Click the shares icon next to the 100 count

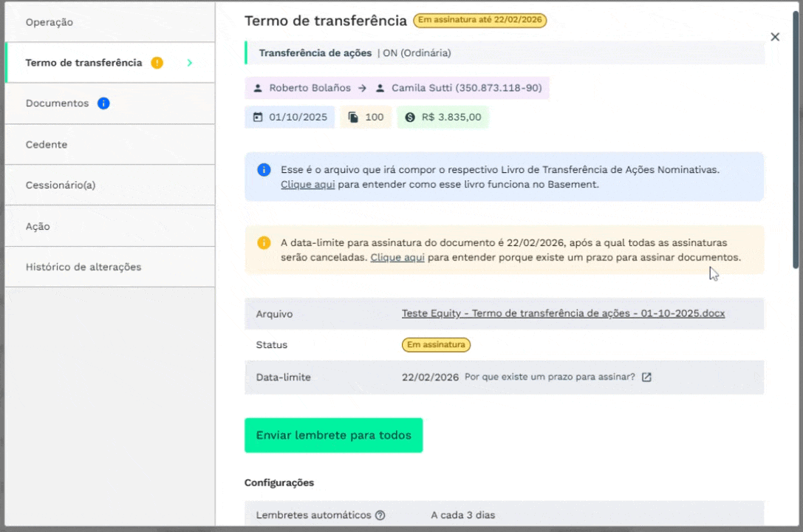pyautogui.click(x=353, y=117)
